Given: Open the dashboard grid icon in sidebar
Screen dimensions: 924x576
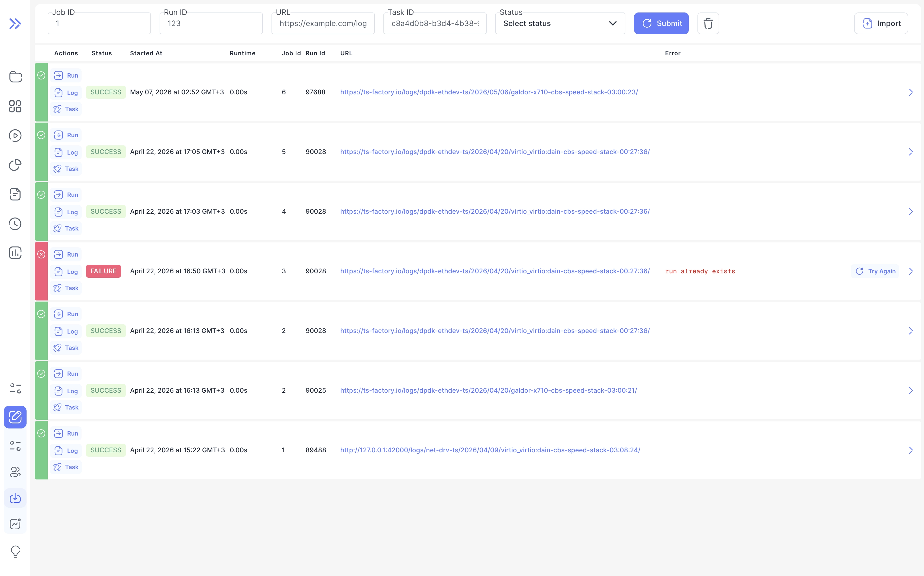Looking at the screenshot, I should click(x=15, y=106).
